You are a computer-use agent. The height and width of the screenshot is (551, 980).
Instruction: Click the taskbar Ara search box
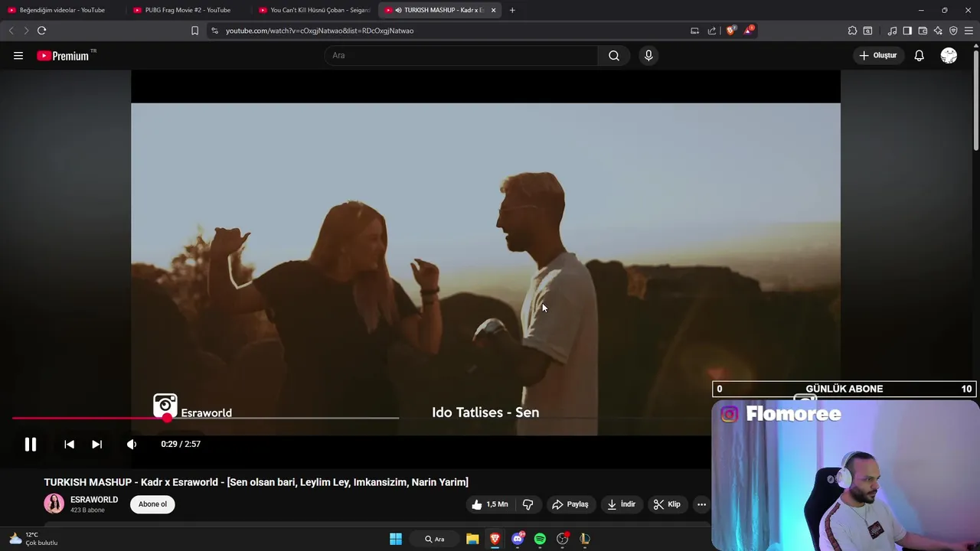pyautogui.click(x=435, y=540)
